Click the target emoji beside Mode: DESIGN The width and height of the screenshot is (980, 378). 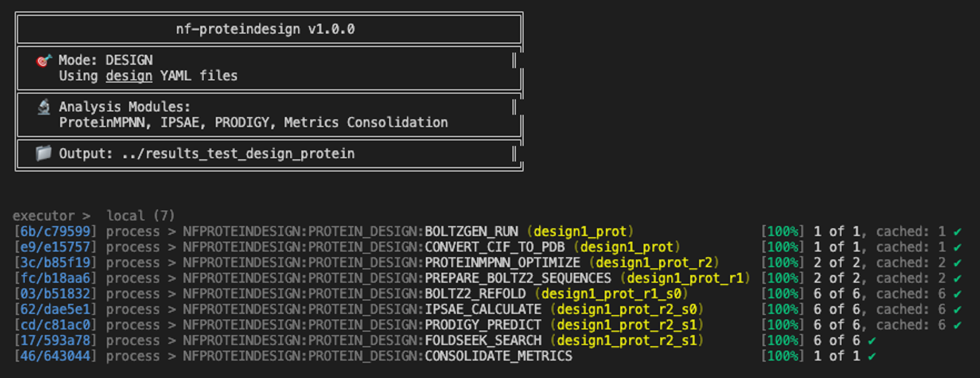click(x=43, y=60)
